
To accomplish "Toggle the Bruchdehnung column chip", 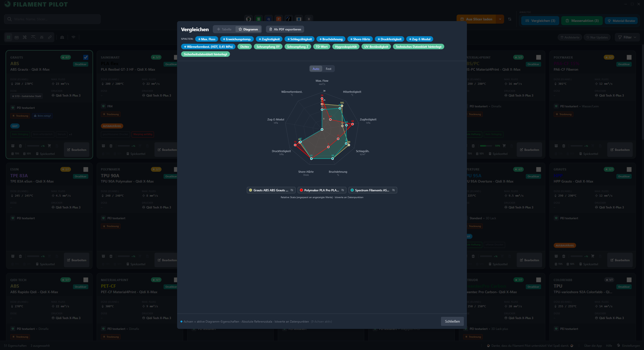I will pos(331,39).
